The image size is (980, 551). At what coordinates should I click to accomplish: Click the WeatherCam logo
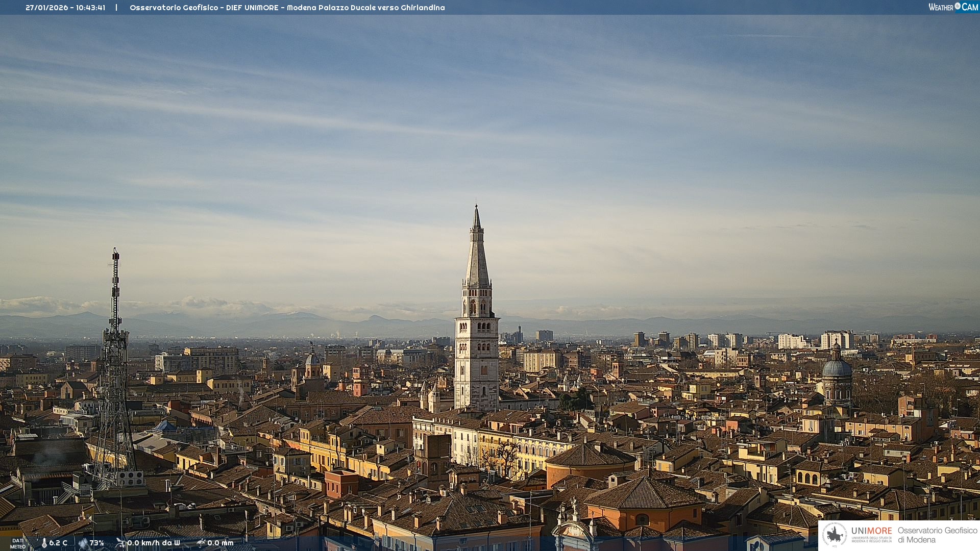[953, 7]
